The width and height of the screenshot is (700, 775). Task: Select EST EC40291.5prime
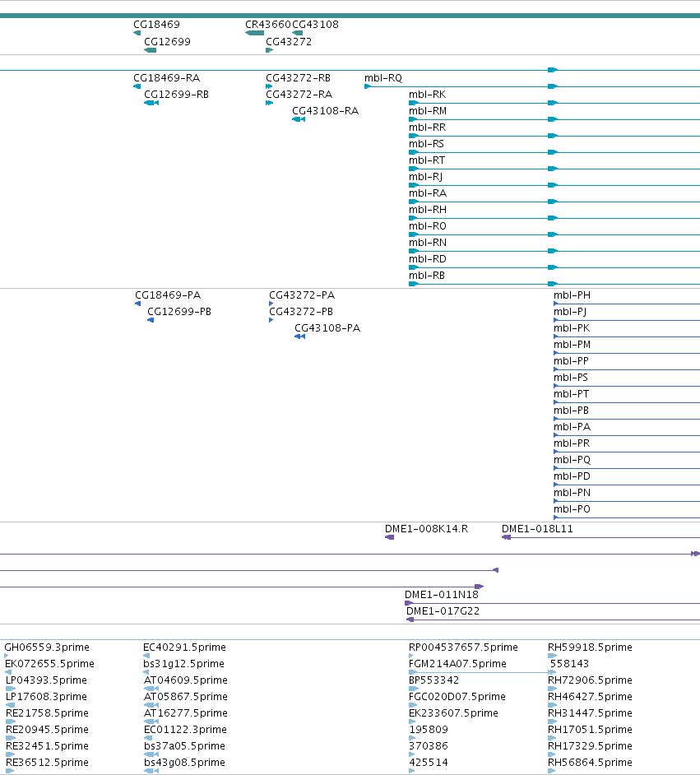click(184, 647)
